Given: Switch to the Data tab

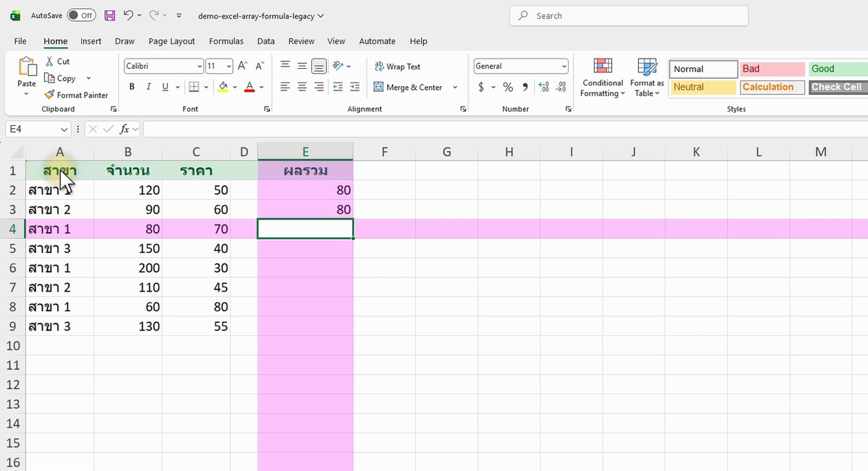Looking at the screenshot, I should click(x=265, y=41).
